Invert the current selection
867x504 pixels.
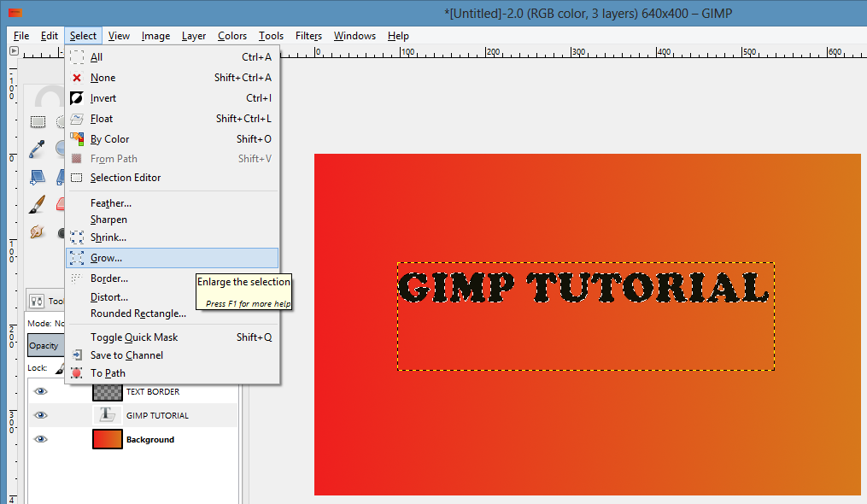coord(172,98)
